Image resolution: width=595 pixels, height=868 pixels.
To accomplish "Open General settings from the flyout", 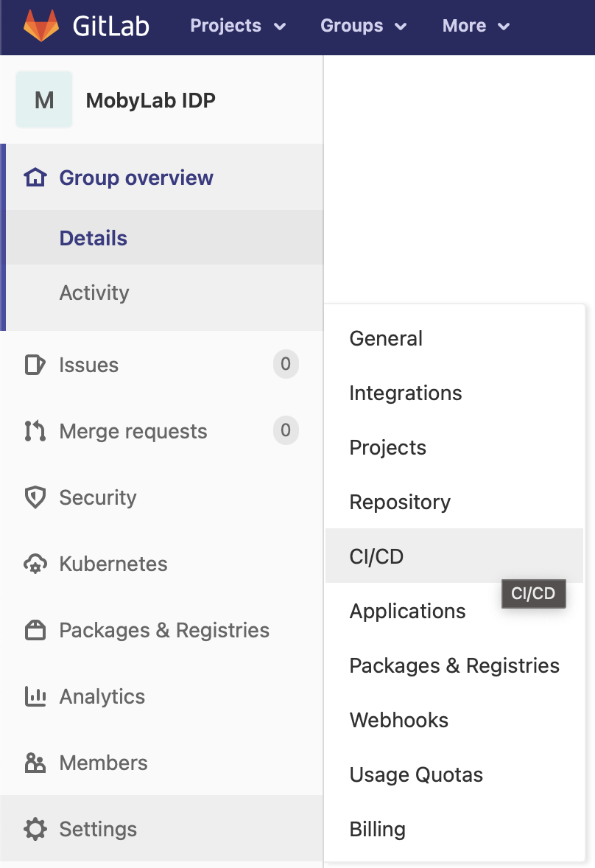I will [x=386, y=338].
